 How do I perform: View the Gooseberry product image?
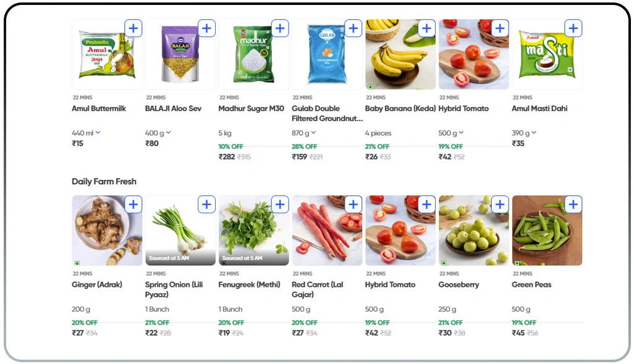tap(473, 235)
